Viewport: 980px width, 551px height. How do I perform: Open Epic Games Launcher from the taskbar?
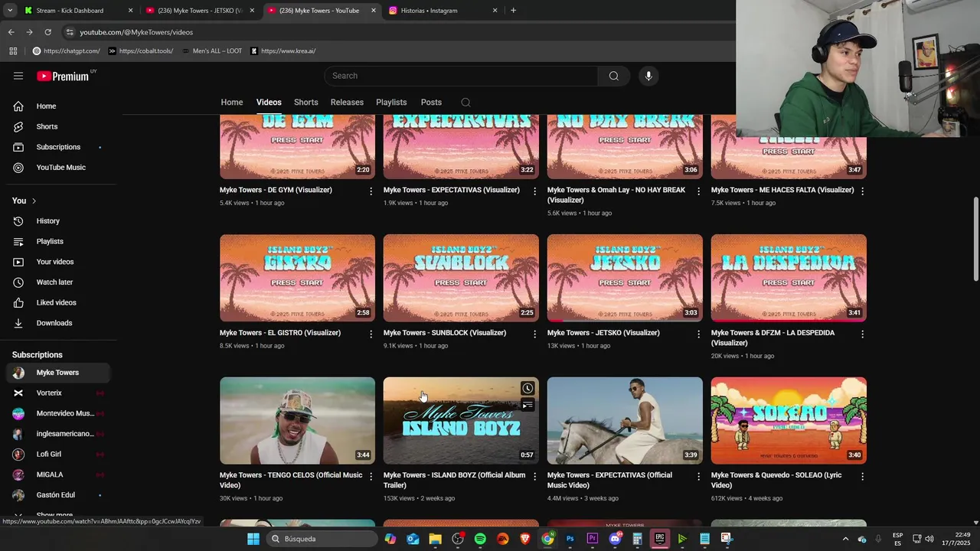pyautogui.click(x=659, y=539)
